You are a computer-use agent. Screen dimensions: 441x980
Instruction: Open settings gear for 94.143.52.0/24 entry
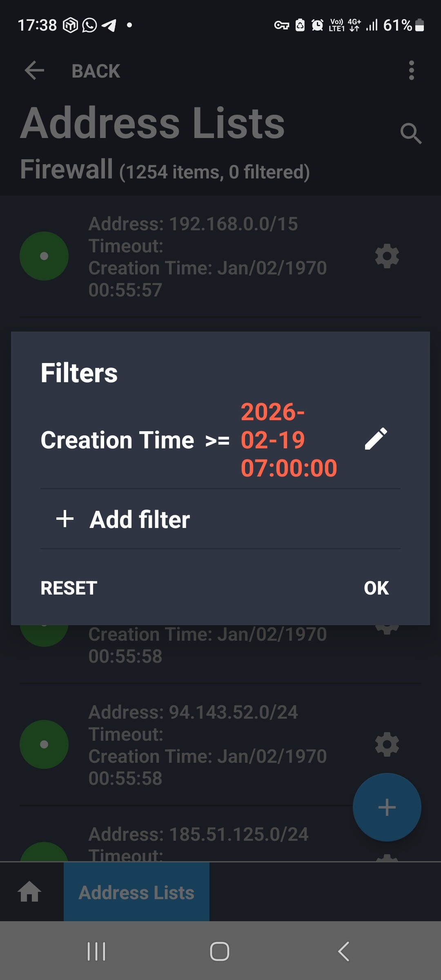(x=387, y=744)
